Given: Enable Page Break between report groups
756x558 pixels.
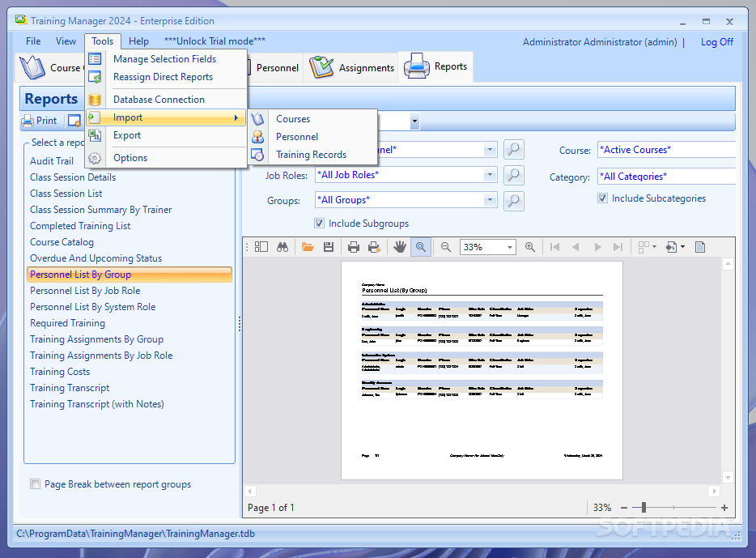Looking at the screenshot, I should click(35, 483).
